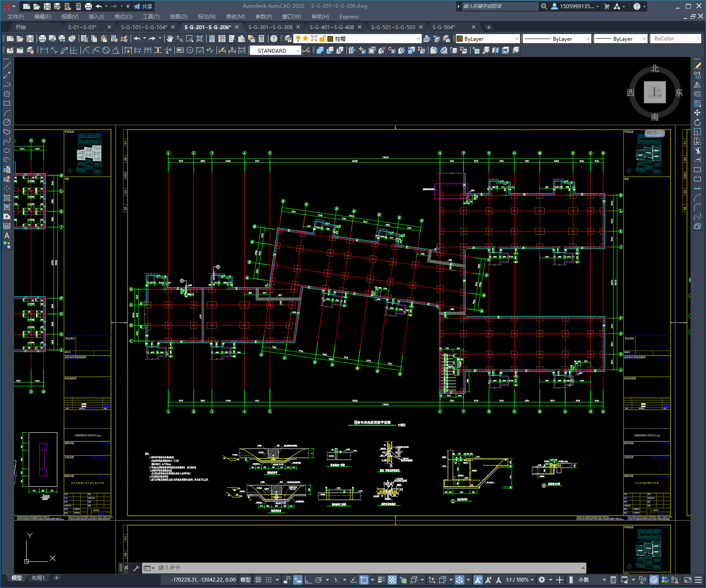Toggle ortho mode in status bar
Image resolution: width=706 pixels, height=588 pixels.
[x=308, y=580]
